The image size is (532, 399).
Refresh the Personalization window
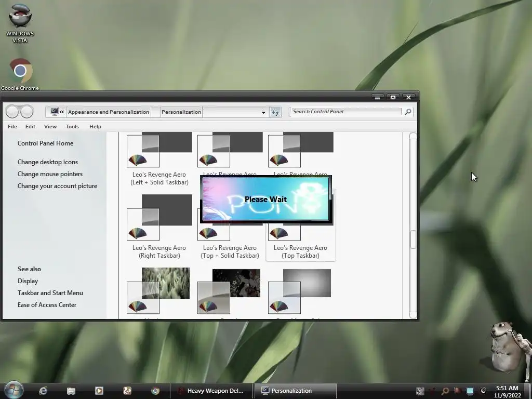(x=275, y=112)
